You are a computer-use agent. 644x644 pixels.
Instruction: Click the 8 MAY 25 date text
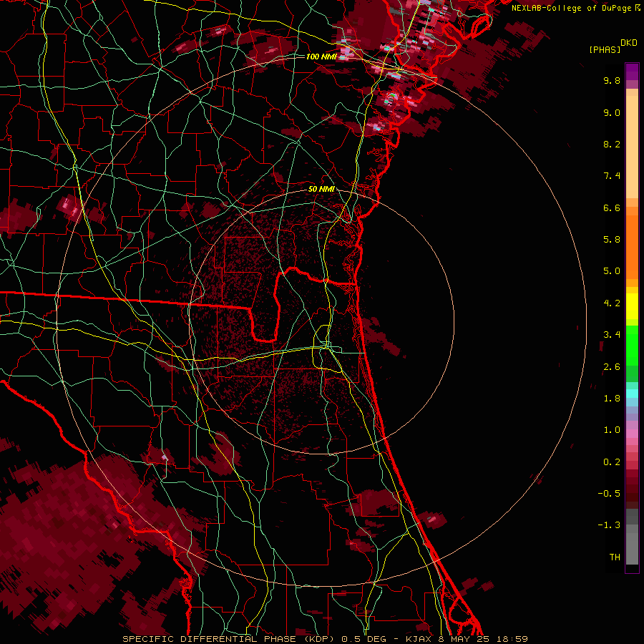[464, 639]
